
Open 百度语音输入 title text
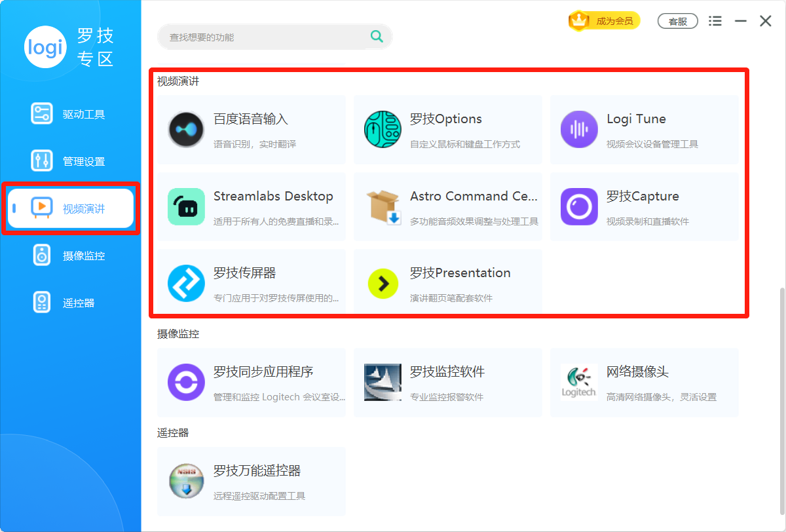point(251,119)
